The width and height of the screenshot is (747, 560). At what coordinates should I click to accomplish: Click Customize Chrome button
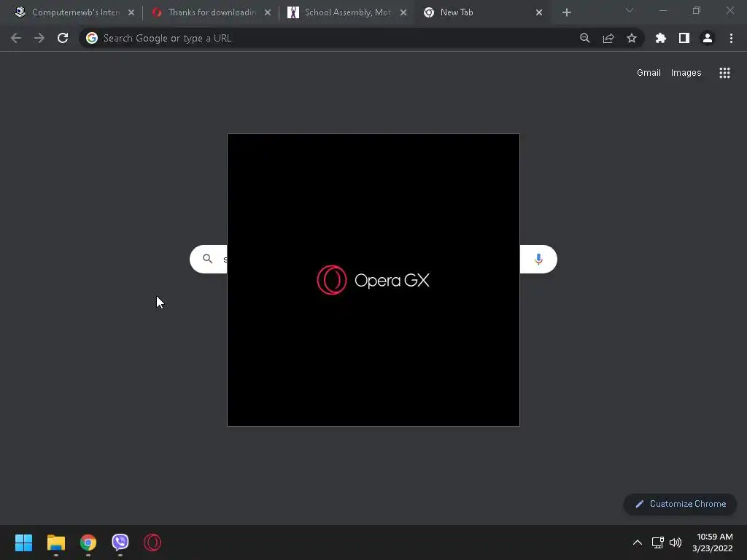(x=681, y=504)
